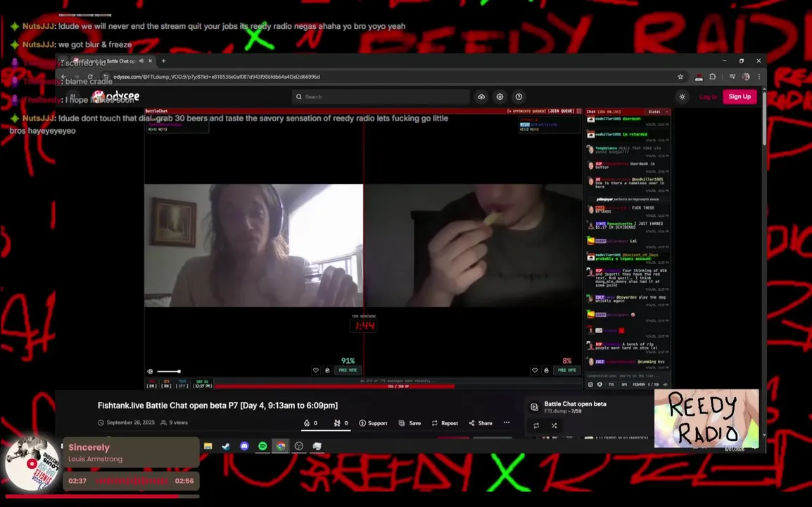Click the chat SFX button

[x=624, y=384]
